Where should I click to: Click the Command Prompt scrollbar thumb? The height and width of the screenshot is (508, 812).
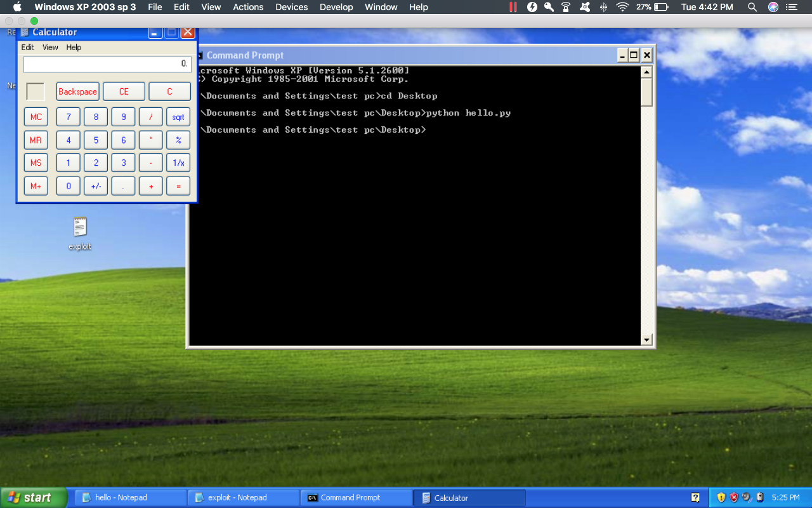tap(646, 92)
